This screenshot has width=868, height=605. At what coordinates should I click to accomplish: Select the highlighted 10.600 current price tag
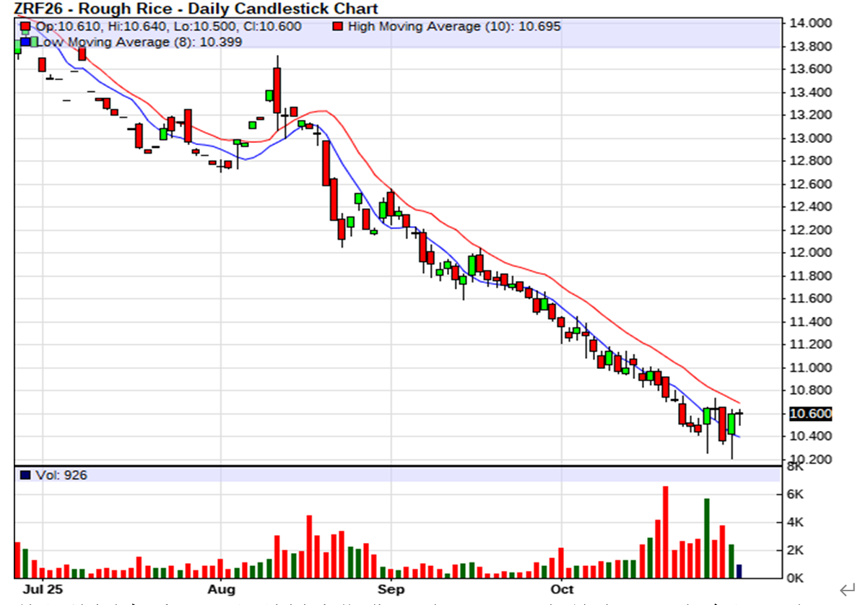click(810, 414)
